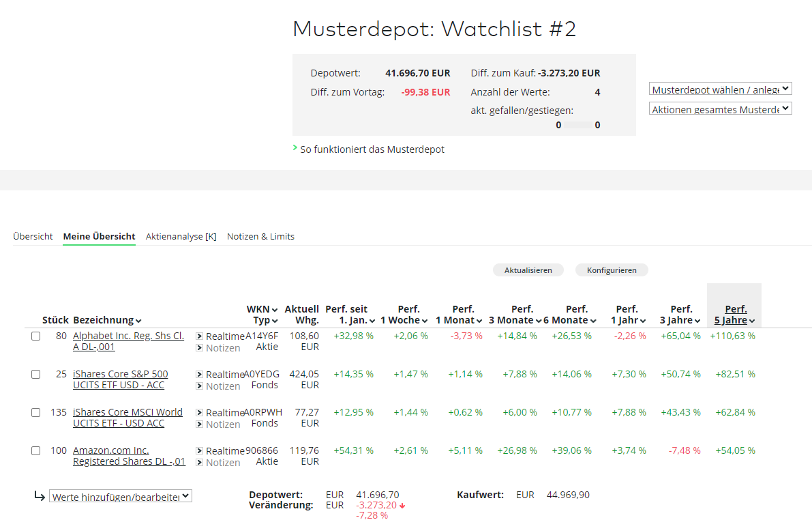The height and width of the screenshot is (520, 812).
Task: Open the Notizen & Limits tab
Action: point(260,236)
